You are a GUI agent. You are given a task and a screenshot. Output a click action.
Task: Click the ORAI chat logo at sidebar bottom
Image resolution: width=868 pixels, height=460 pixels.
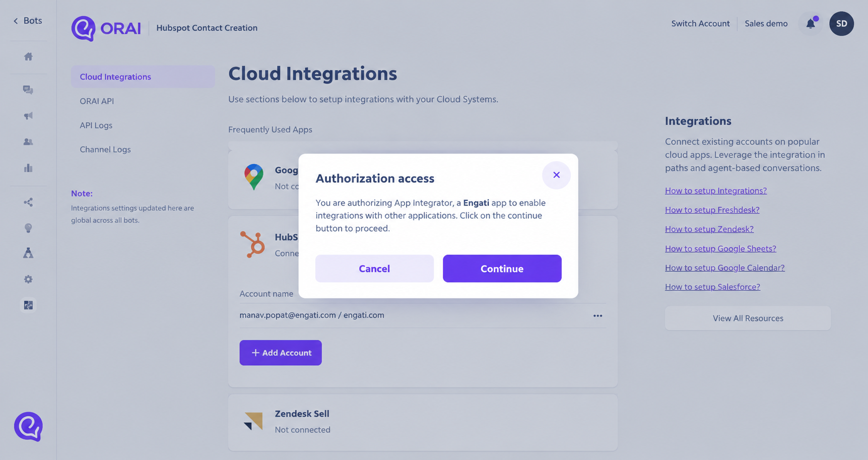pos(28,427)
